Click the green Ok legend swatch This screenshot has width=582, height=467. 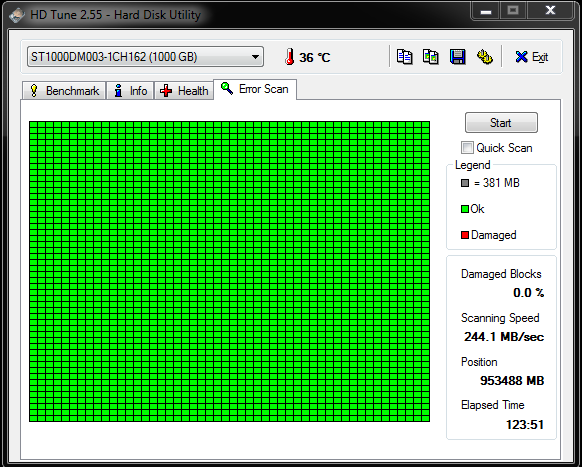click(465, 209)
